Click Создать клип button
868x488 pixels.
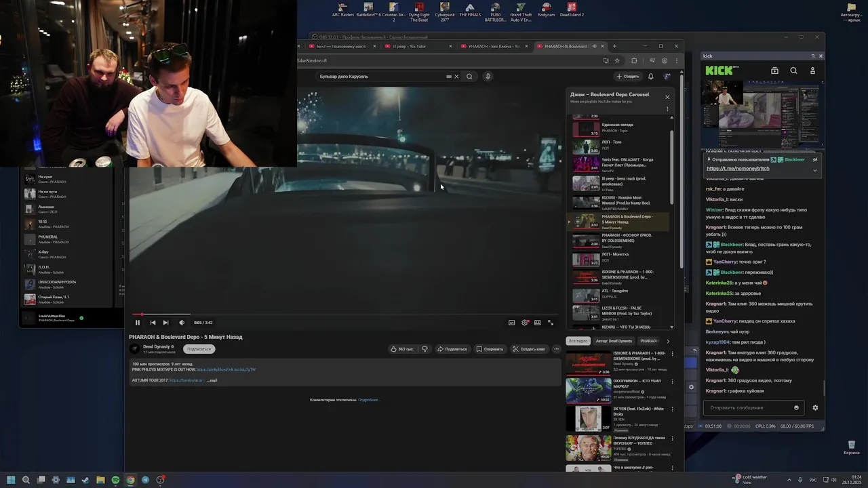[529, 349]
